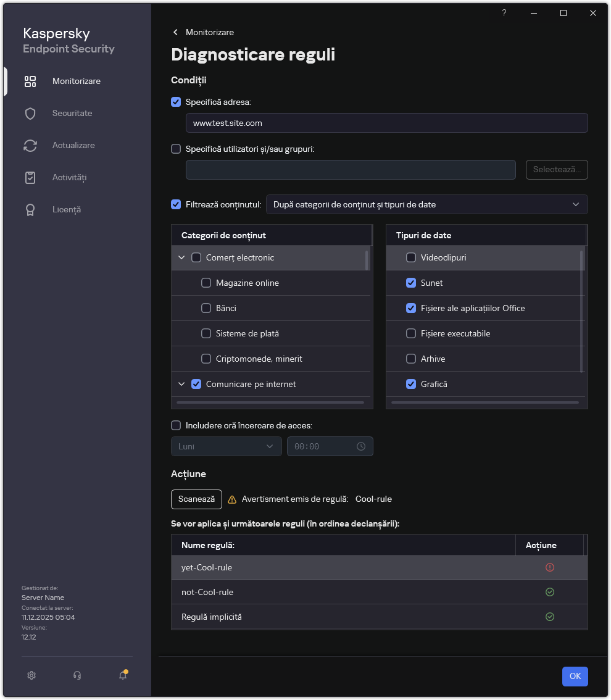
Task: Open support via headset icon
Action: (x=77, y=675)
